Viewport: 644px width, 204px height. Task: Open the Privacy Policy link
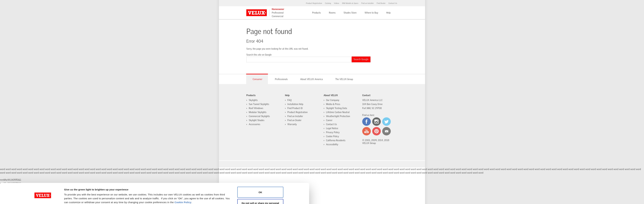pos(333,132)
